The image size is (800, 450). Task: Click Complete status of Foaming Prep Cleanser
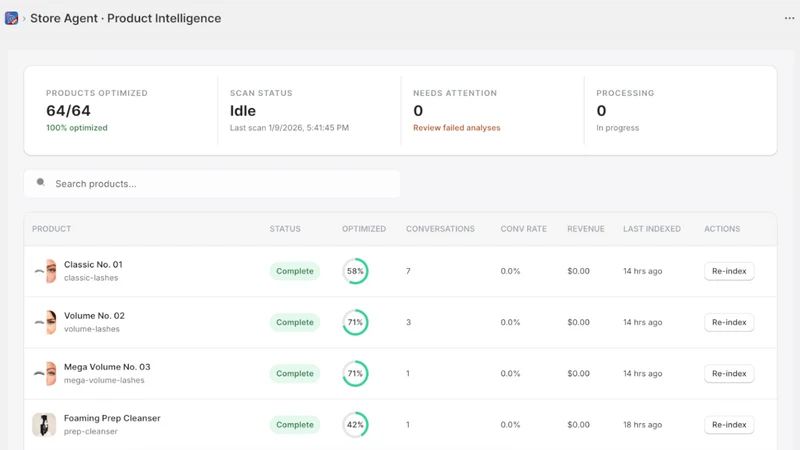click(295, 424)
